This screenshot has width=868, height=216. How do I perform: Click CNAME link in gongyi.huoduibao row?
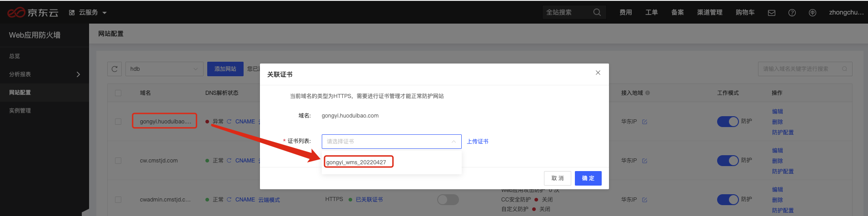click(x=245, y=122)
